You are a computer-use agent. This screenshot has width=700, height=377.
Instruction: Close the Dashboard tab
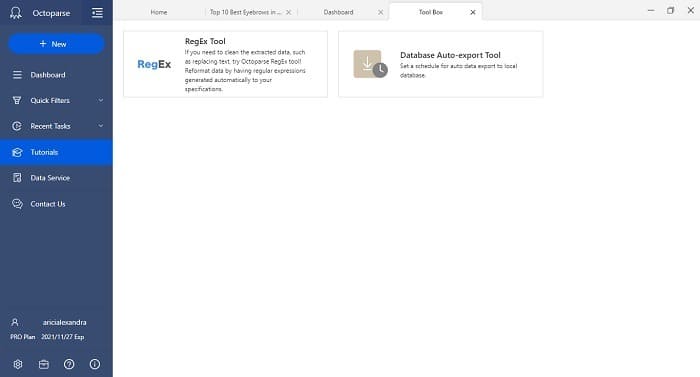[x=380, y=13]
